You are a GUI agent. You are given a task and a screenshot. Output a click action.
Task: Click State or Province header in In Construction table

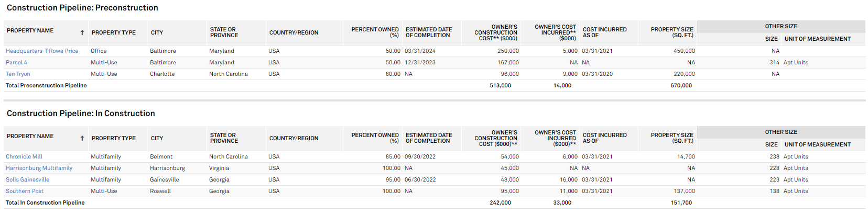(x=224, y=138)
